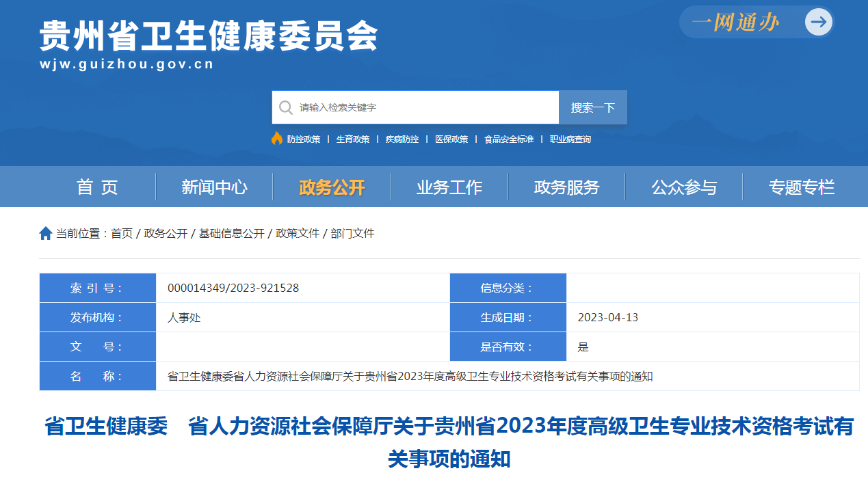
Task: Click the flame hot-topics icon
Action: tap(277, 139)
